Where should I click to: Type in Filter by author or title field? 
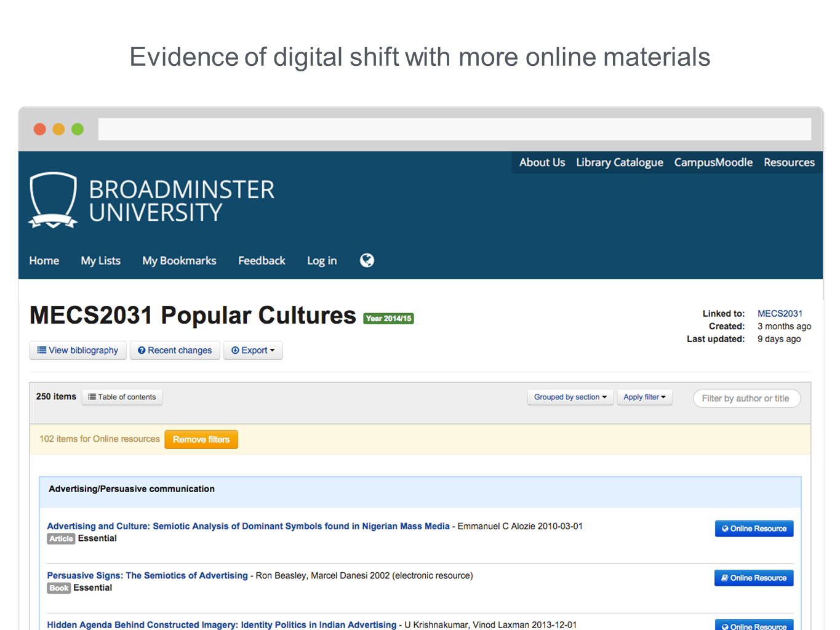click(746, 399)
